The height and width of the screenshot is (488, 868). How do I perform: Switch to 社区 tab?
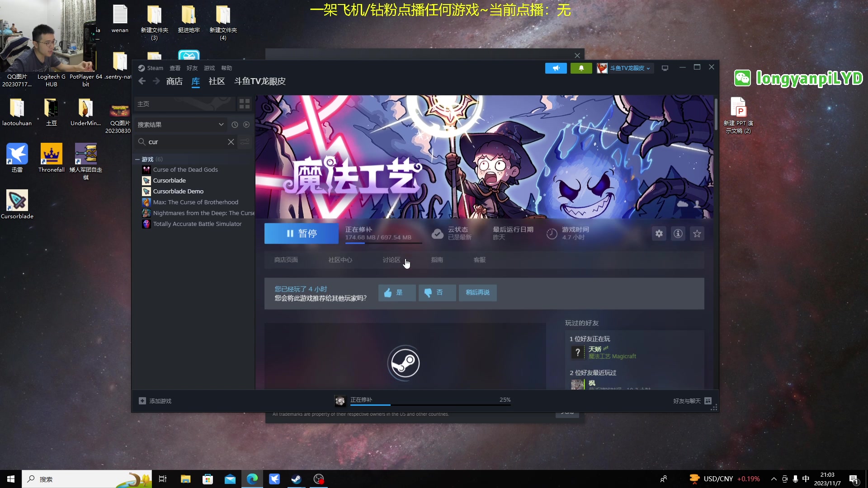point(217,81)
